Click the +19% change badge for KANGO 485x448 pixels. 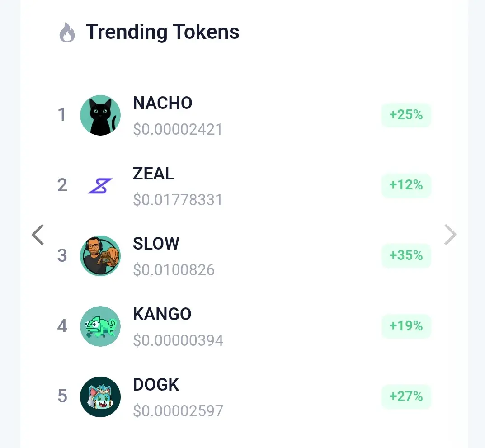coord(406,326)
